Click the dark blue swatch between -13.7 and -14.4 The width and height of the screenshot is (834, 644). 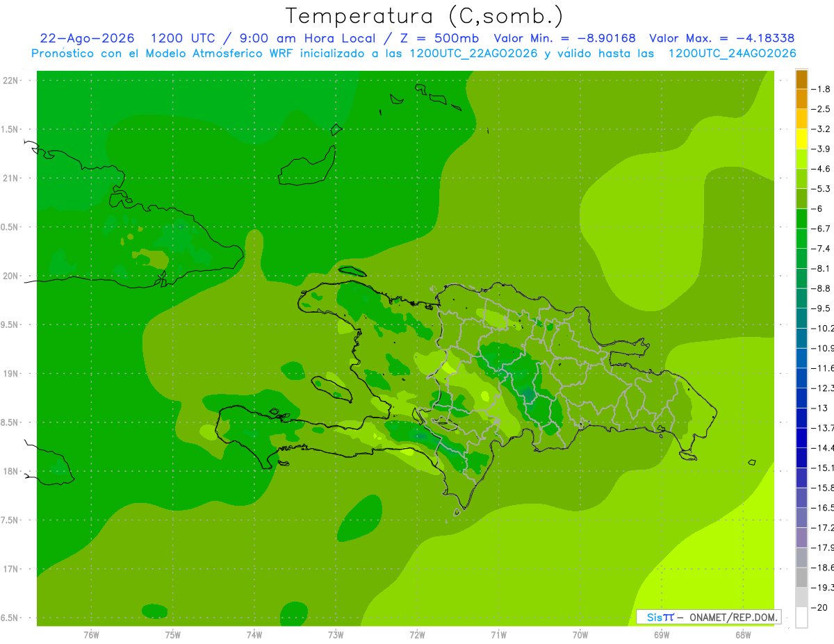[801, 438]
